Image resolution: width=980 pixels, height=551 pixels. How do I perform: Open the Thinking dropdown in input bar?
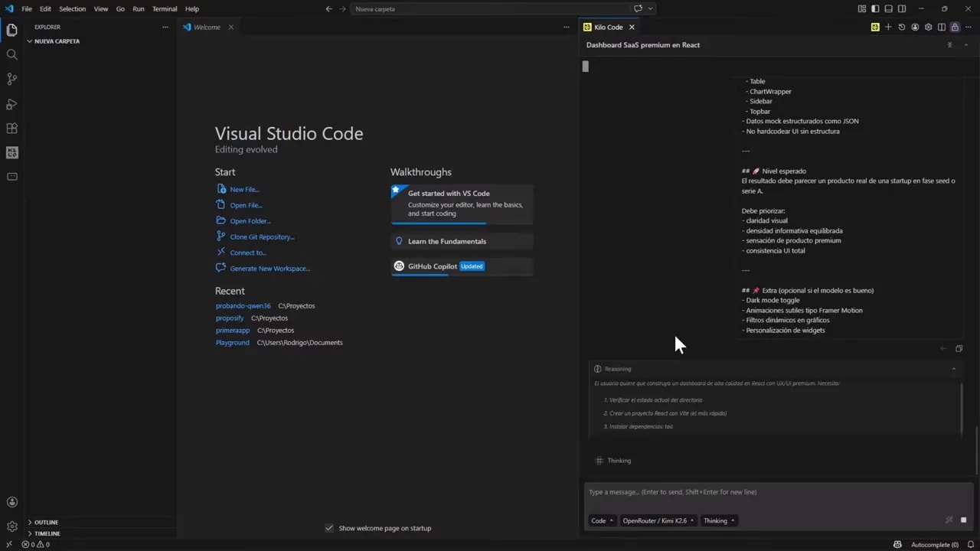click(x=719, y=520)
